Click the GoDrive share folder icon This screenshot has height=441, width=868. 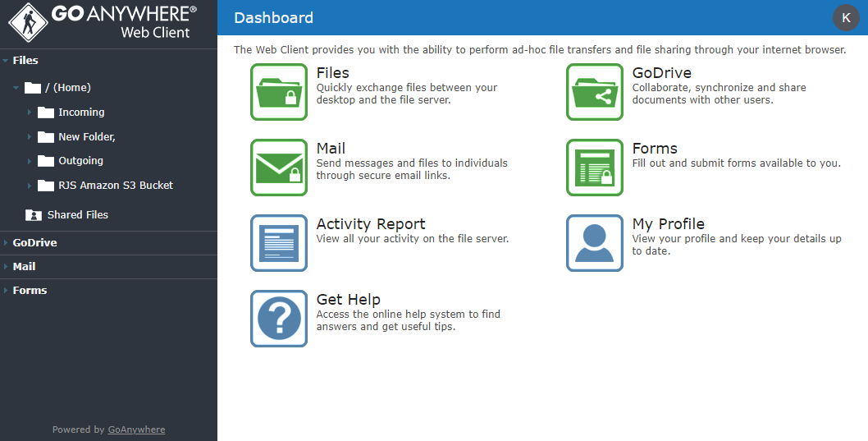point(594,92)
